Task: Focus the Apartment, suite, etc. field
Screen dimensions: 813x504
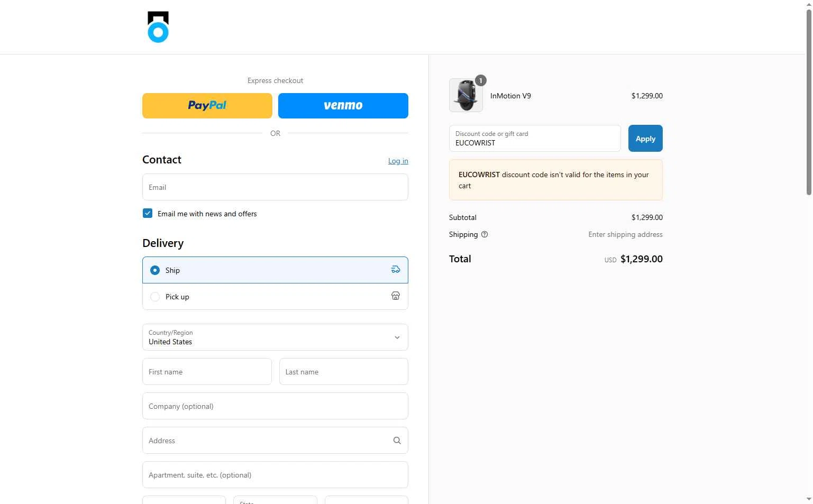Action: (x=275, y=475)
